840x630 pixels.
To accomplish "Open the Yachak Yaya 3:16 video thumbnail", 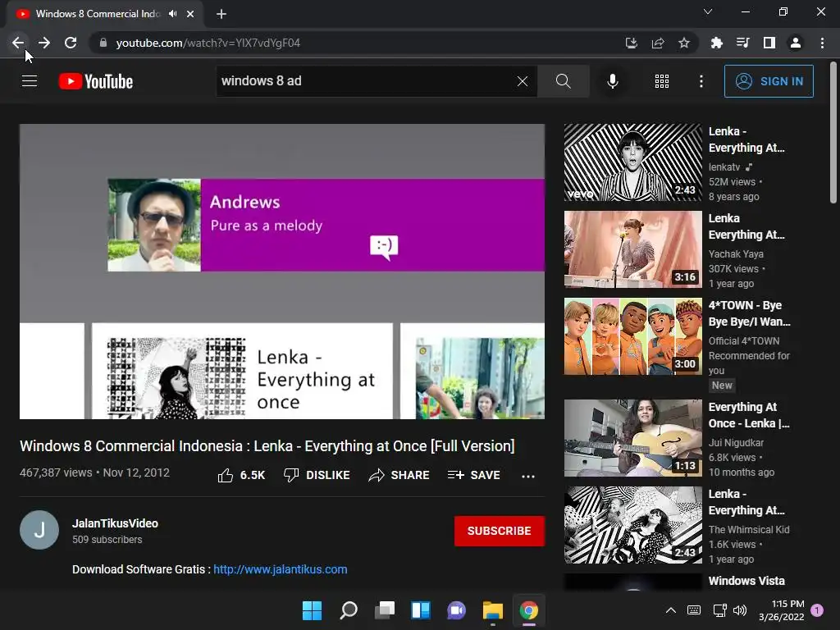I will (632, 249).
